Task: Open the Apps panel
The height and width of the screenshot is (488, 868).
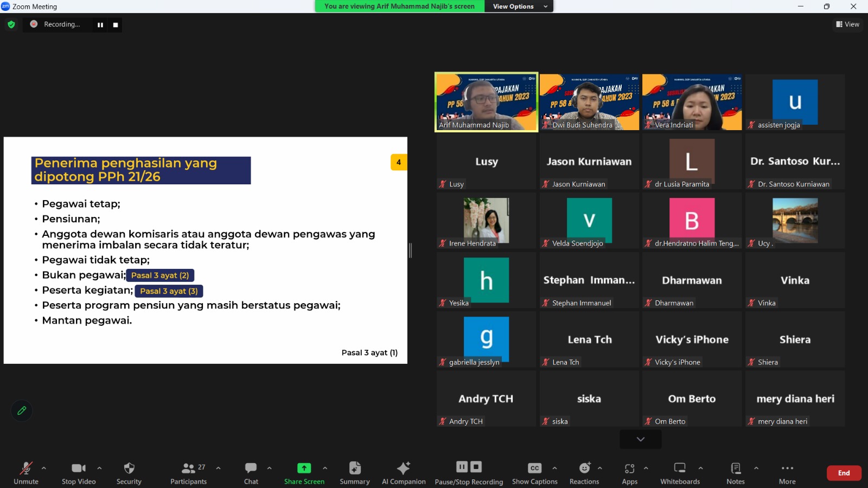Action: click(x=629, y=468)
